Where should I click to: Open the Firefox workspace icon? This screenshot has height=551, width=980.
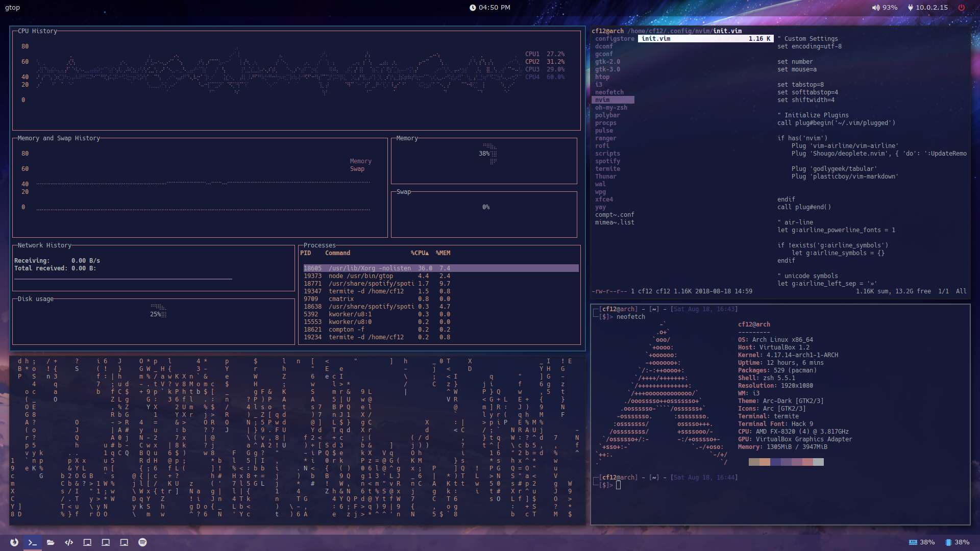(x=14, y=542)
